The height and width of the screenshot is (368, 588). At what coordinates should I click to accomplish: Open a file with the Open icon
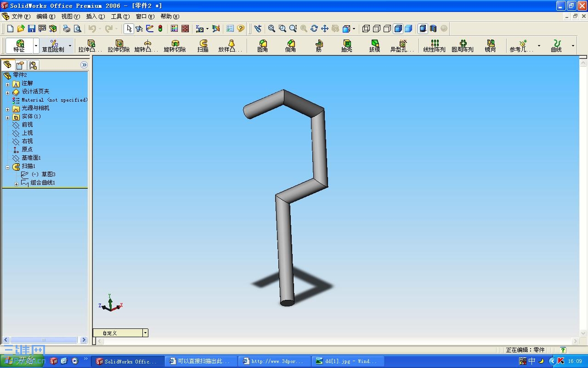(x=21, y=29)
